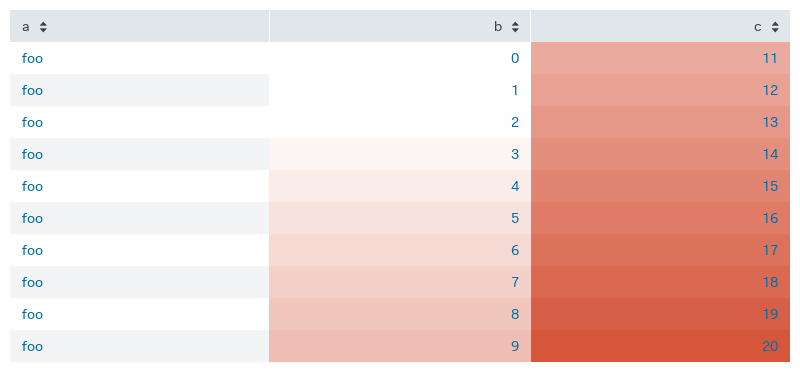Open the foo link in the last row

[32, 346]
